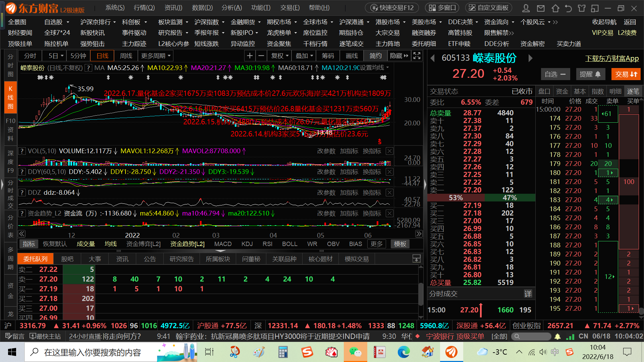This screenshot has width=644, height=362.
Task: Click the save icon in 委托队列 panel
Action: tap(416, 258)
